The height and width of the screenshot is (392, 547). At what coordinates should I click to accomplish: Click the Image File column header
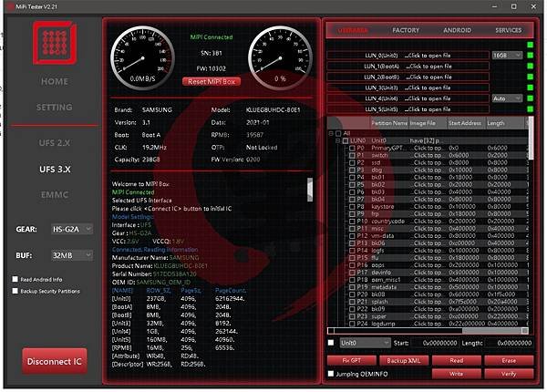(x=428, y=123)
